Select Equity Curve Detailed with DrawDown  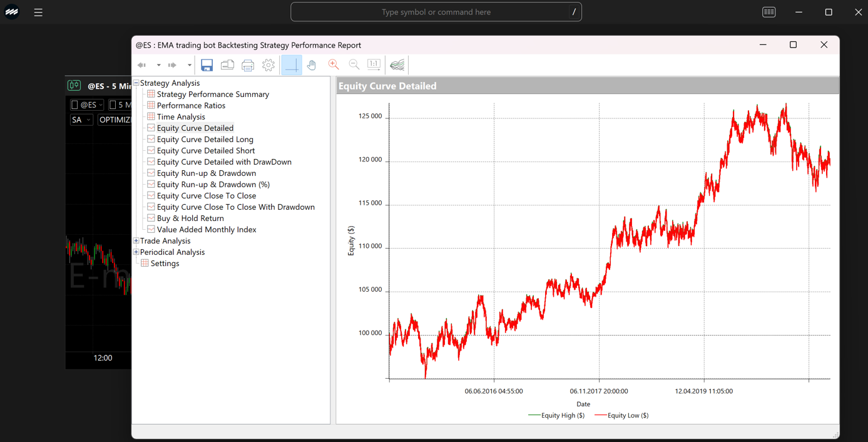pos(224,162)
